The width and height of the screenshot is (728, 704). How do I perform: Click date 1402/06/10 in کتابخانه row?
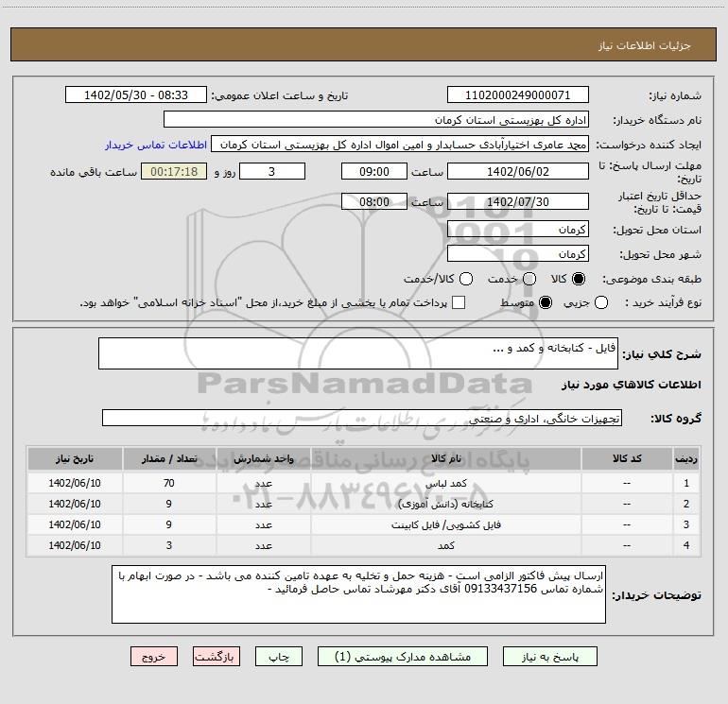[75, 504]
